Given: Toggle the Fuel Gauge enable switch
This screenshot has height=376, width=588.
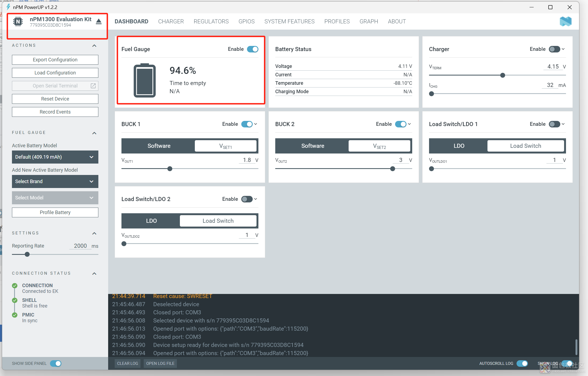Looking at the screenshot, I should [x=253, y=49].
